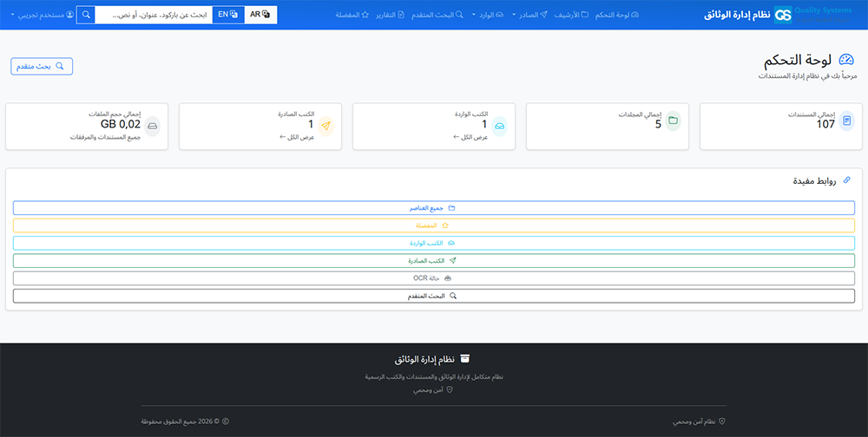This screenshot has width=868, height=437.
Task: Click the outgoing letters paper plane icon
Action: coord(325,127)
